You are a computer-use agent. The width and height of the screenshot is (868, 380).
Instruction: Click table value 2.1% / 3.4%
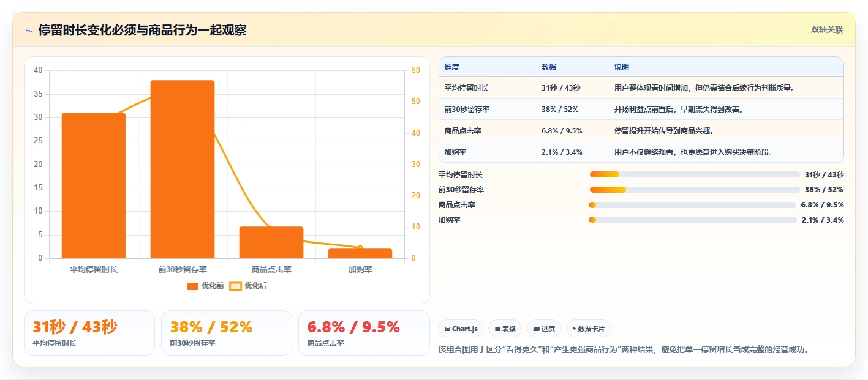pyautogui.click(x=562, y=152)
